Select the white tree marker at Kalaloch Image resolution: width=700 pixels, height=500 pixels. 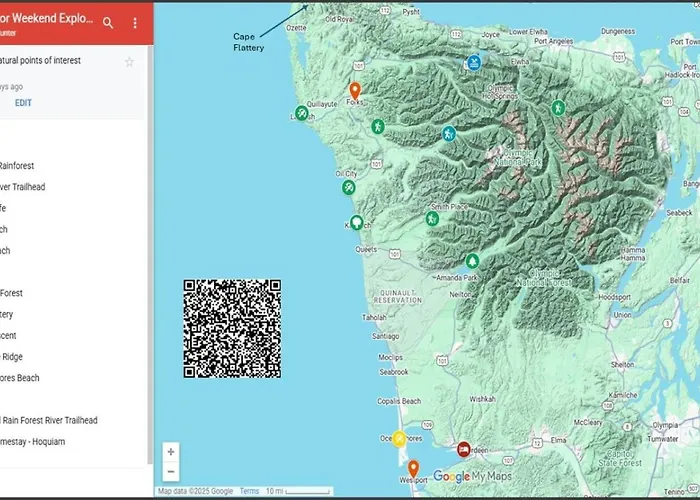pyautogui.click(x=356, y=222)
